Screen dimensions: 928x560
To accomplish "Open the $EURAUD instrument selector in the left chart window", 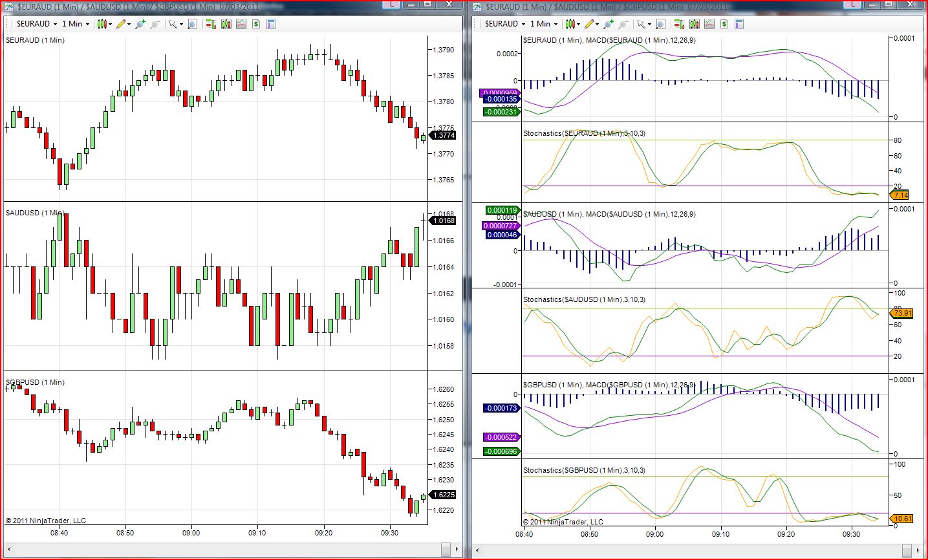I will (37, 24).
